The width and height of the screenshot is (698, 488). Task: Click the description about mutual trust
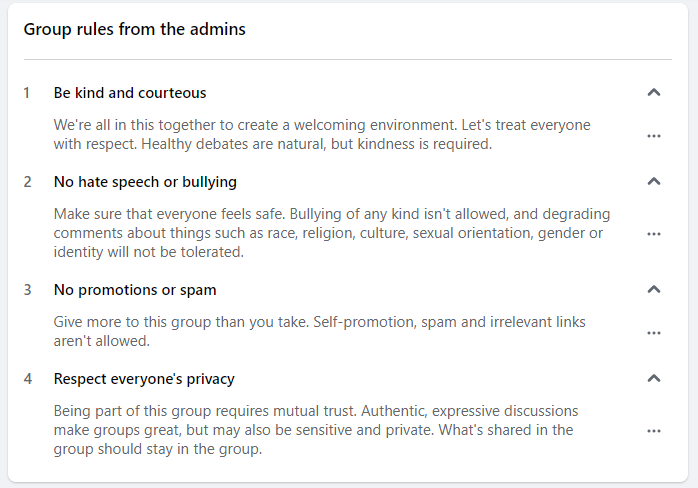(x=316, y=430)
